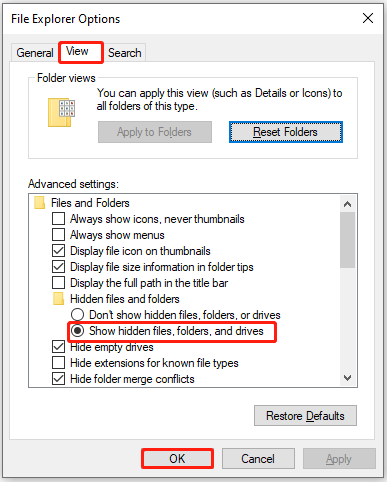The image size is (387, 482).
Task: Open the View tab
Action: point(81,52)
